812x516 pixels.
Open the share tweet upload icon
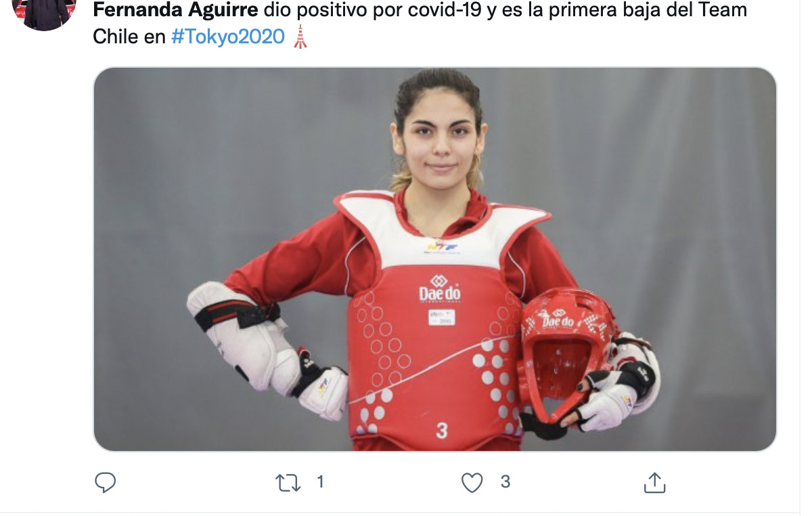pos(654,482)
